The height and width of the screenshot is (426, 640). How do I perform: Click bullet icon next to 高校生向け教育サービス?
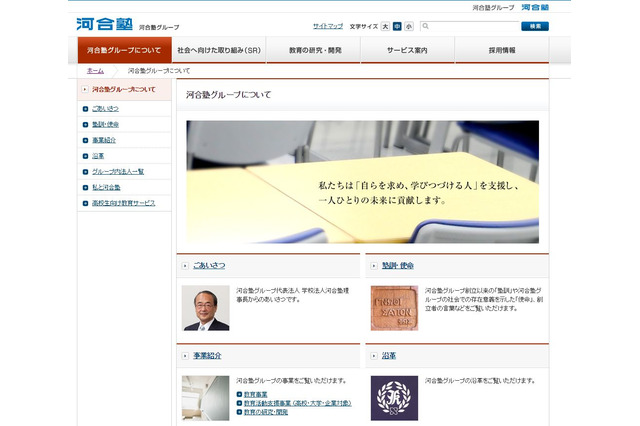pos(85,203)
